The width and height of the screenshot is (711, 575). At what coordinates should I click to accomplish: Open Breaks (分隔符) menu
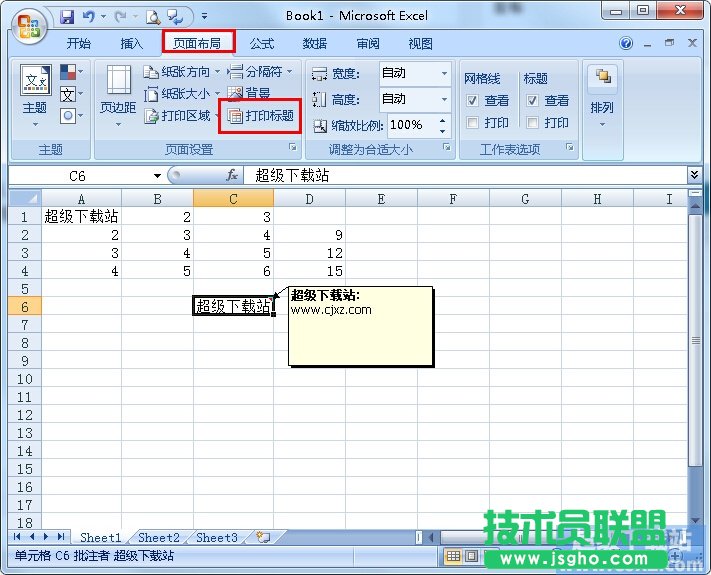(x=259, y=71)
